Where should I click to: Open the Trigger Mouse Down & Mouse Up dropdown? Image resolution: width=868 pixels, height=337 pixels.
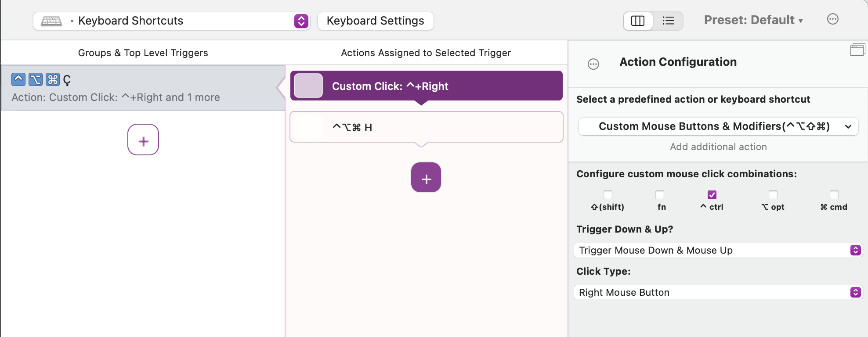[718, 250]
